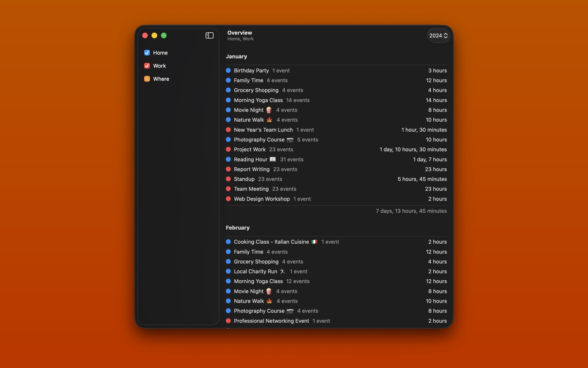Click the 'Home, Work' subtitle under Overview
Viewport: 588px width, 368px height.
point(240,39)
